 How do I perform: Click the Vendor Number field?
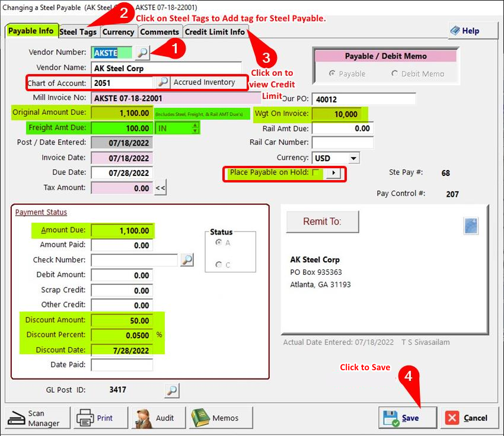[111, 53]
